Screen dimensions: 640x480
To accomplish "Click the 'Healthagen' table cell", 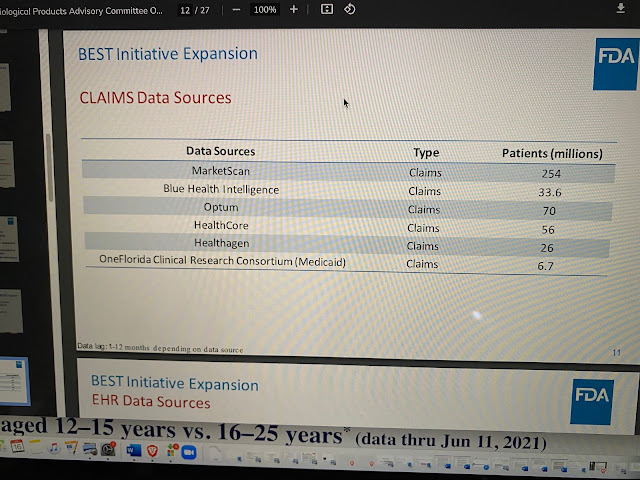I will (221, 243).
